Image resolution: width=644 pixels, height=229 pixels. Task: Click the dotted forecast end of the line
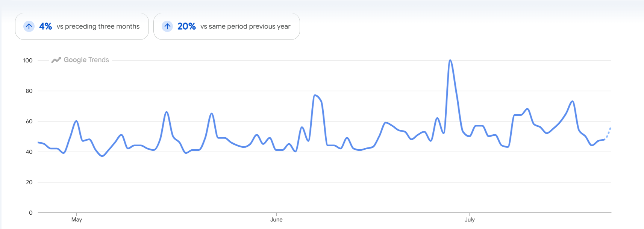[x=608, y=133]
